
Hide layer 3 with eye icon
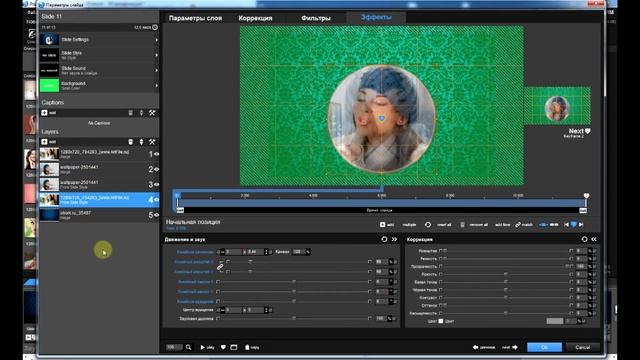coord(156,184)
